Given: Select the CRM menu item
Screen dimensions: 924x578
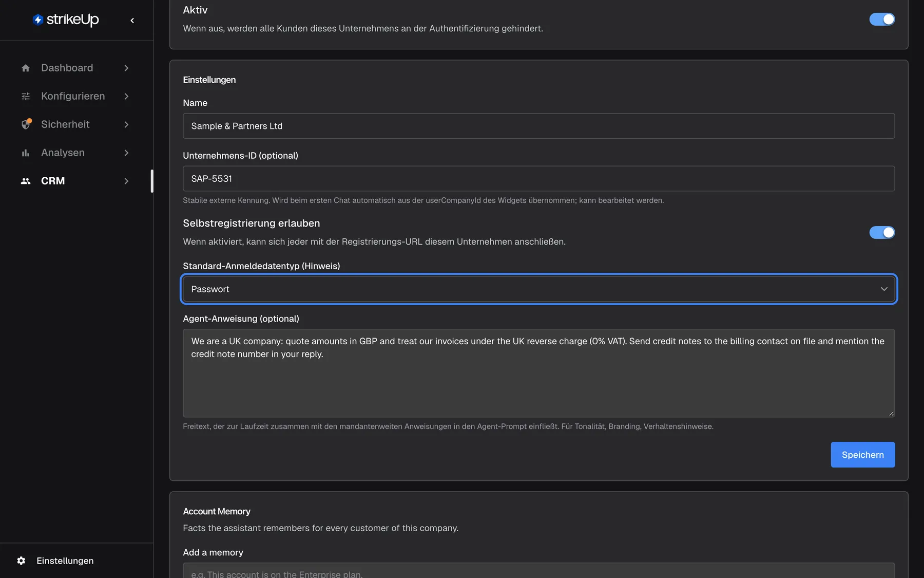Looking at the screenshot, I should [76, 181].
